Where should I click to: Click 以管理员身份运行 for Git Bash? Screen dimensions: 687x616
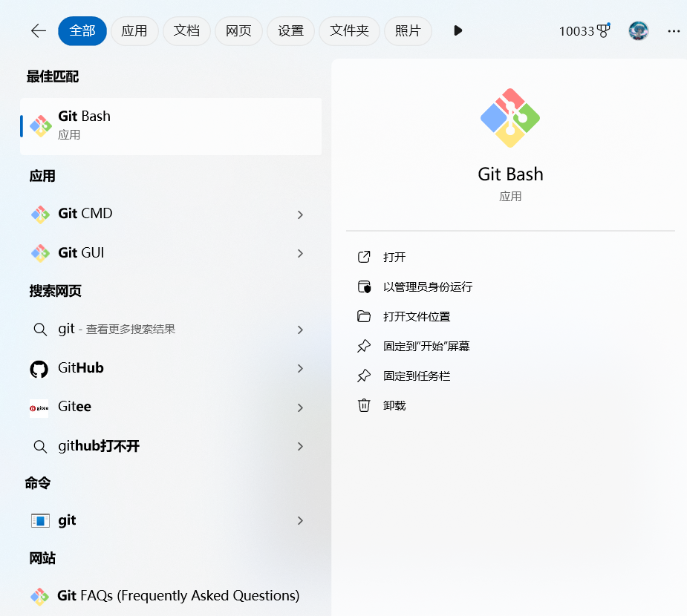[x=428, y=286]
